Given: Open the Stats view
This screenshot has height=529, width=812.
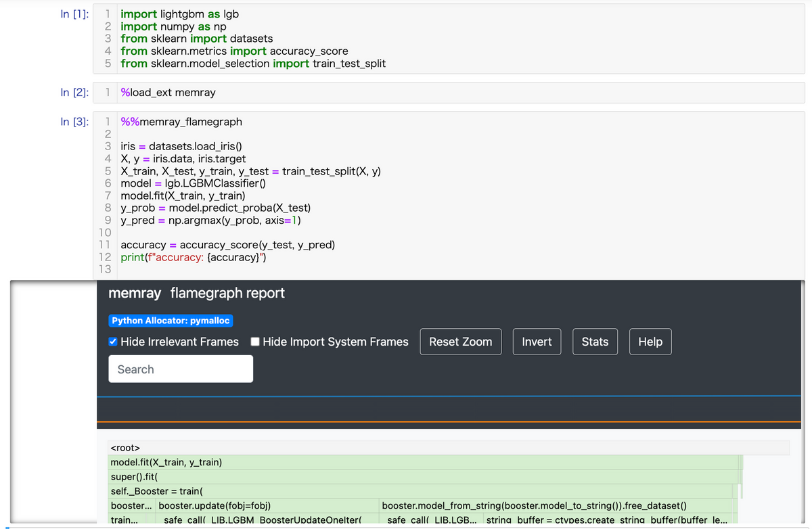Looking at the screenshot, I should [x=595, y=342].
